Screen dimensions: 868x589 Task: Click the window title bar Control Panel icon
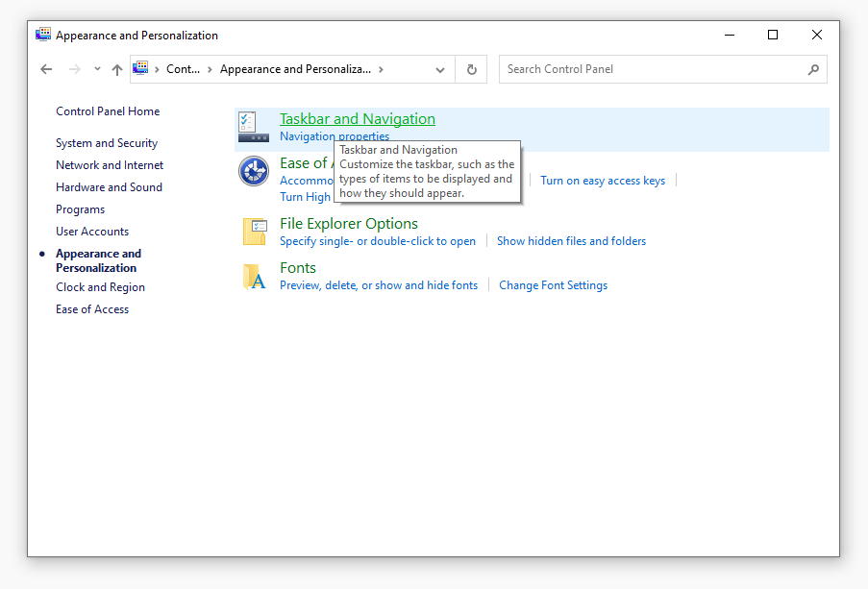pos(43,35)
